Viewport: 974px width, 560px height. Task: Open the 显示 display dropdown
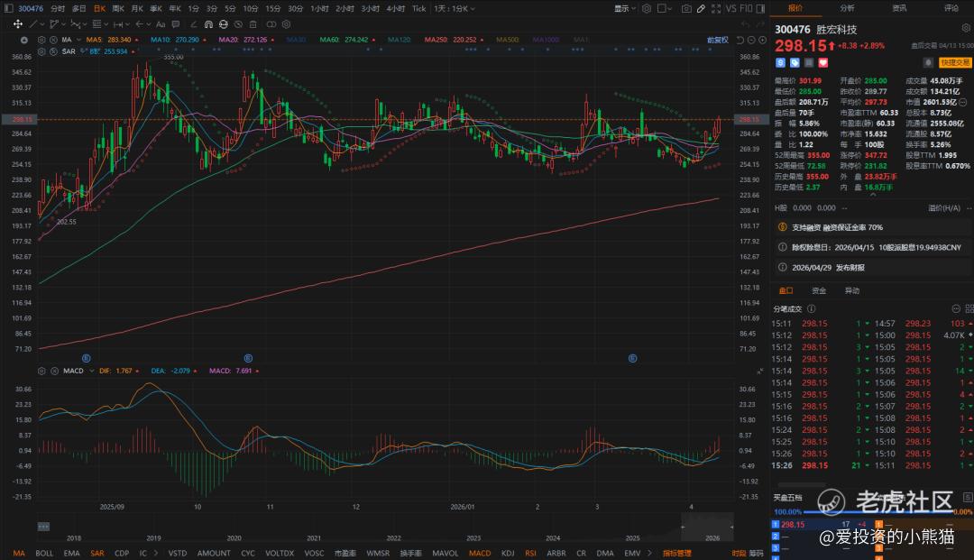625,9
